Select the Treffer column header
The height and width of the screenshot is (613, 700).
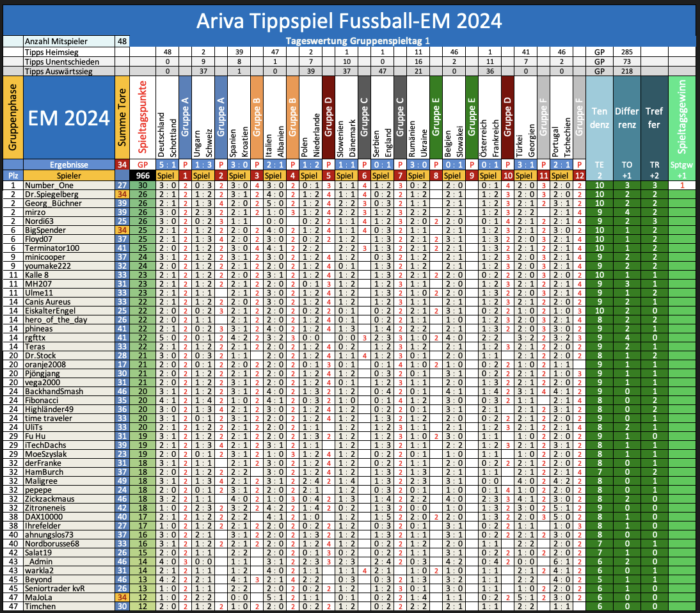pyautogui.click(x=653, y=117)
